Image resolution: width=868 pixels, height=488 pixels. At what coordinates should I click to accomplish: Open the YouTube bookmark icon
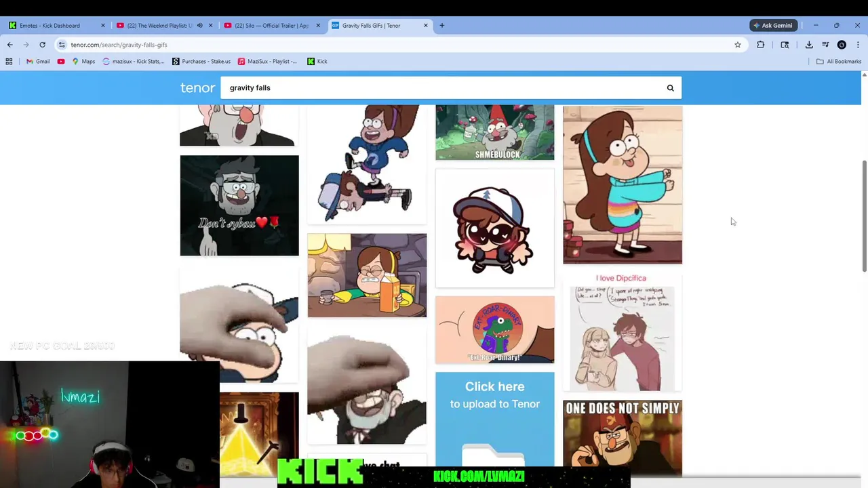[61, 61]
